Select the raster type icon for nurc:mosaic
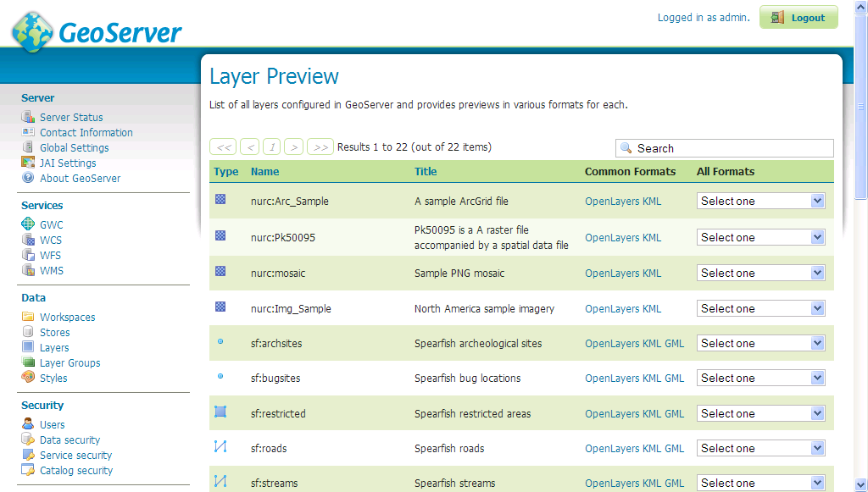The image size is (868, 492). pyautogui.click(x=222, y=273)
